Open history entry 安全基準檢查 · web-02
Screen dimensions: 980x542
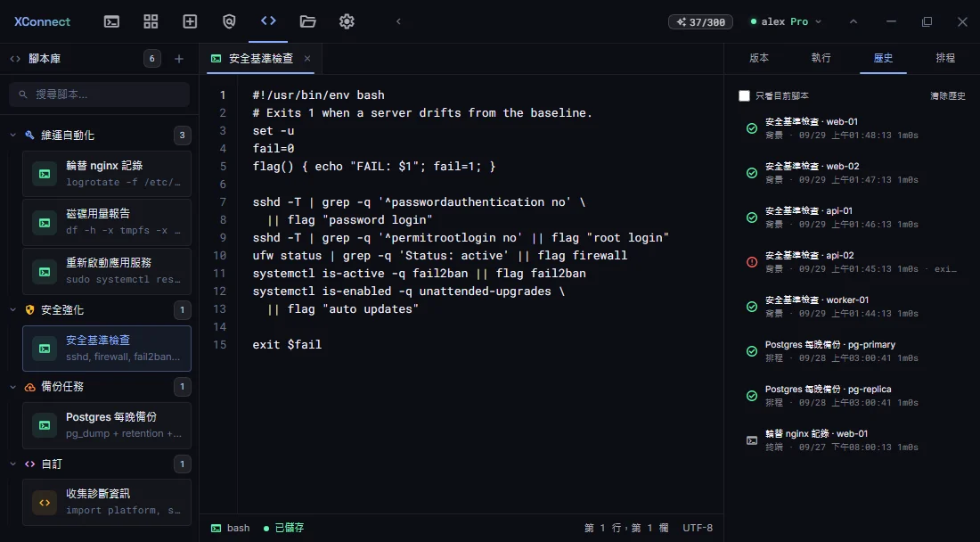coord(853,173)
